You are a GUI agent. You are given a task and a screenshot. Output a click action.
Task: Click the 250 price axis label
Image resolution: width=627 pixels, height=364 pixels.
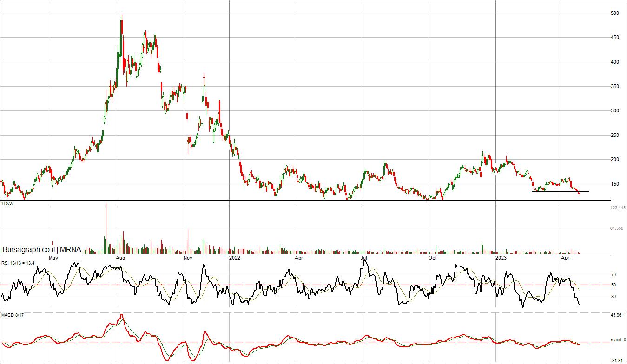[x=614, y=136]
